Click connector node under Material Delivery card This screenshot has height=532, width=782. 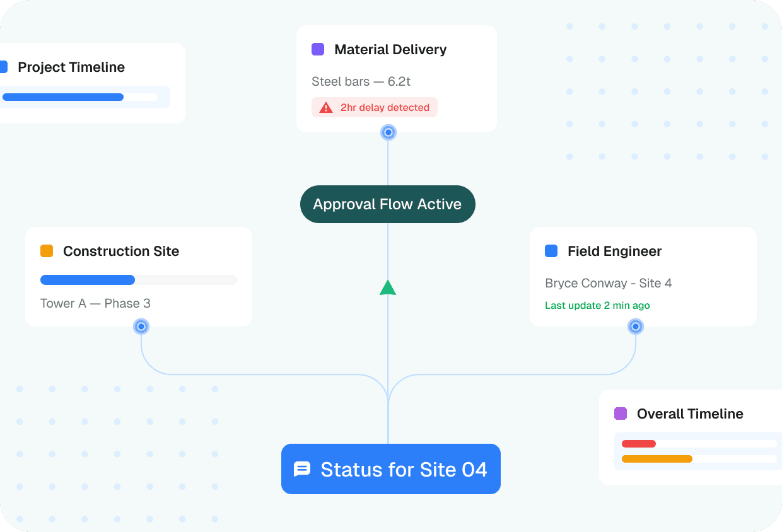388,132
